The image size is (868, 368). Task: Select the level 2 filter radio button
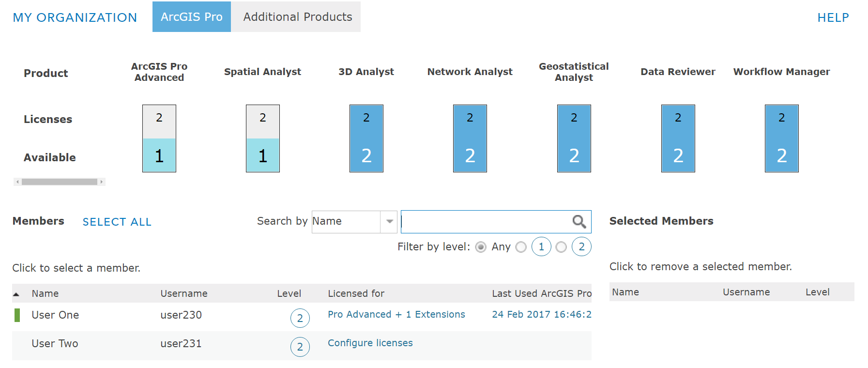(561, 247)
